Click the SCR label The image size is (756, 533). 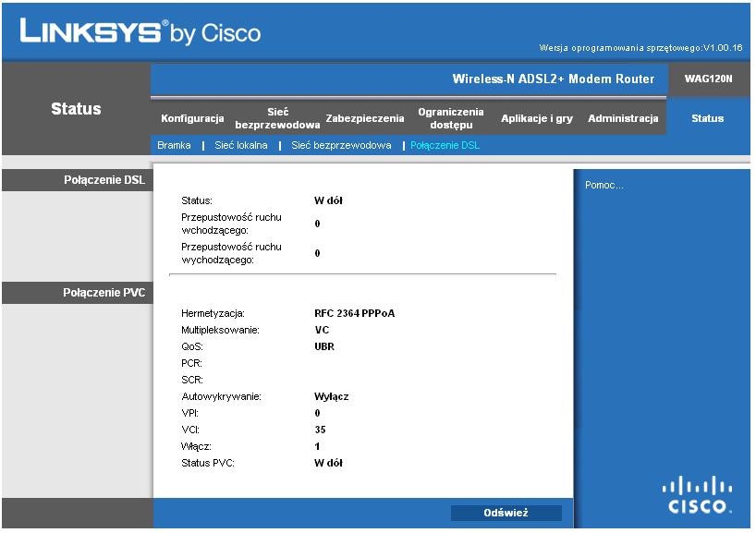pyautogui.click(x=192, y=380)
